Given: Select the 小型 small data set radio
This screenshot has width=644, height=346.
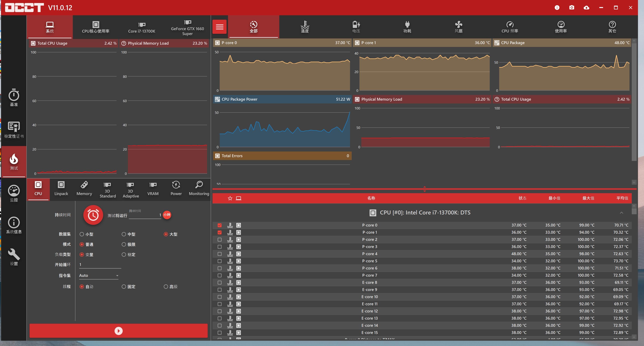Looking at the screenshot, I should tap(81, 234).
